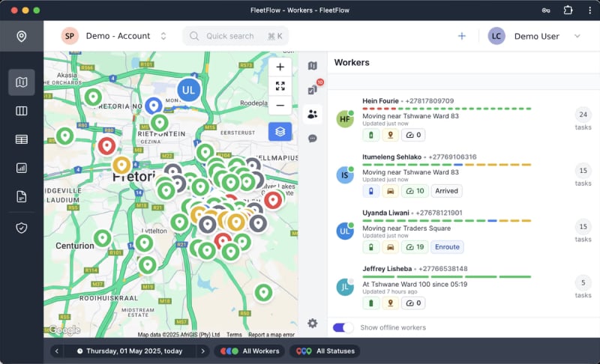Click Report a map error link
The width and height of the screenshot is (600, 364).
(271, 335)
